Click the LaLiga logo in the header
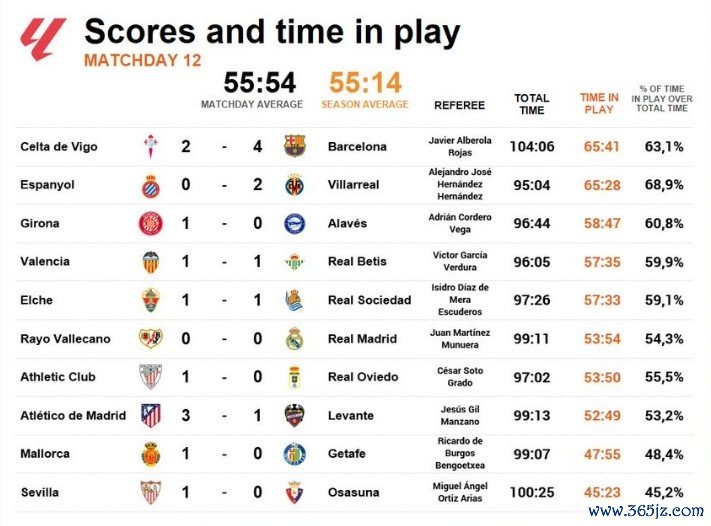Screen dimensions: 711x526 pos(43,38)
